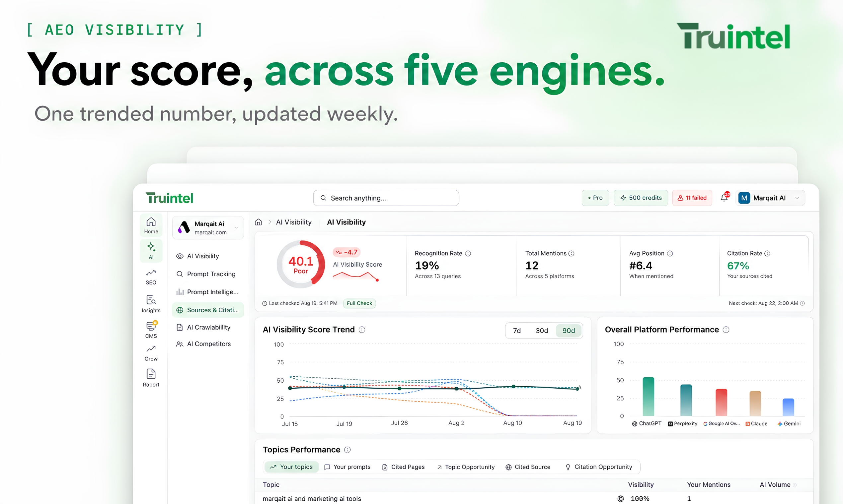The image size is (843, 504).
Task: Open the Insights section in the rail
Action: (x=151, y=304)
